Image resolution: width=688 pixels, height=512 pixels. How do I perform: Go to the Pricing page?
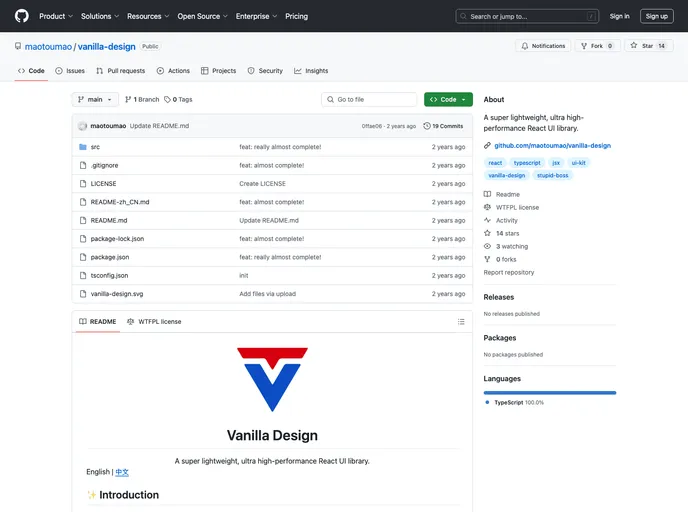click(297, 16)
